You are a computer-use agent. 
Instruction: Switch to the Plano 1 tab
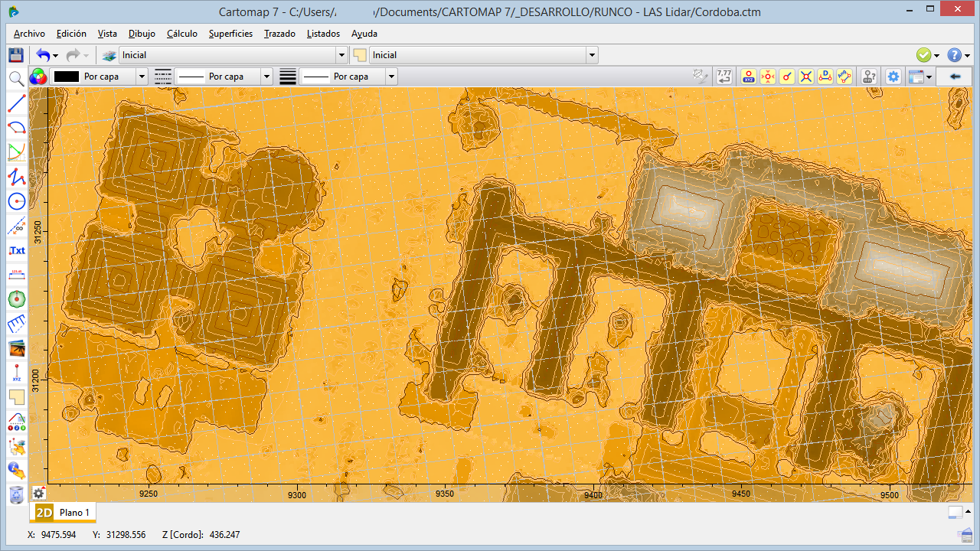pos(74,513)
